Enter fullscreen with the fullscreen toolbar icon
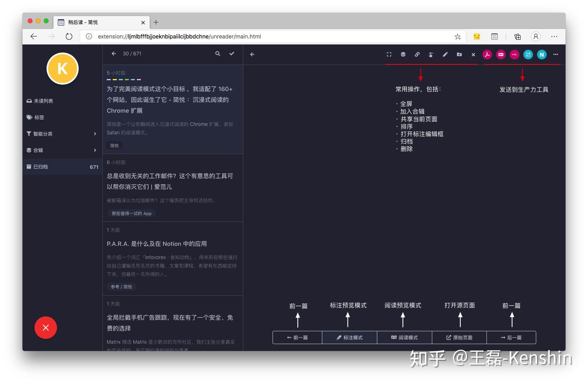588x383 pixels. pyautogui.click(x=389, y=55)
